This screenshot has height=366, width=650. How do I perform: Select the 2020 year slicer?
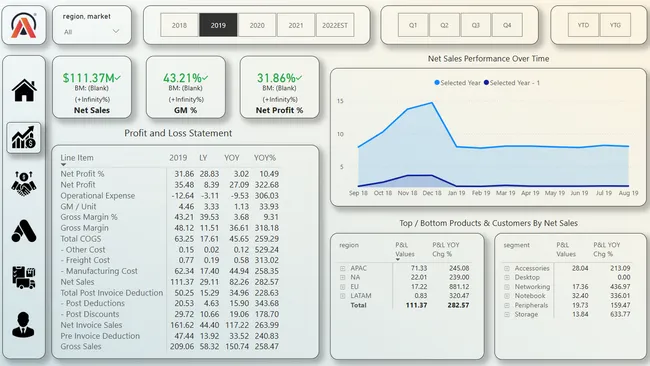coord(257,25)
